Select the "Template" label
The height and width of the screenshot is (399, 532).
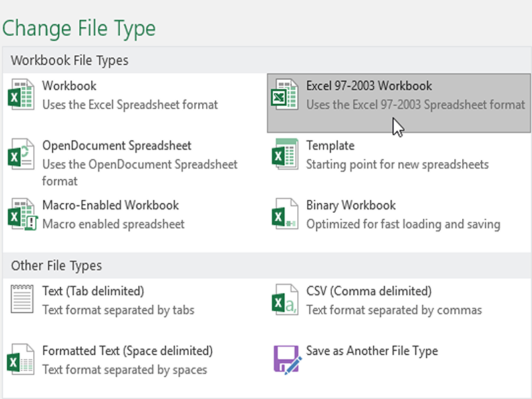click(x=331, y=146)
